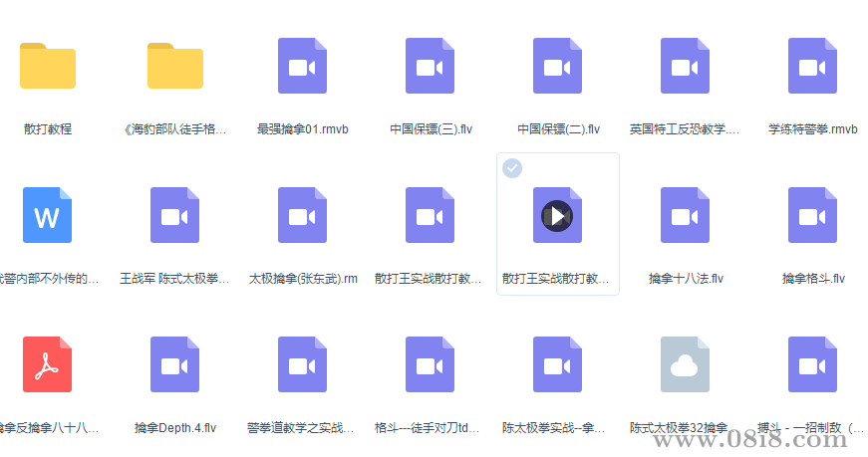Click the 警拳道教学之实战 video file icon
868x457 pixels.
click(302, 364)
